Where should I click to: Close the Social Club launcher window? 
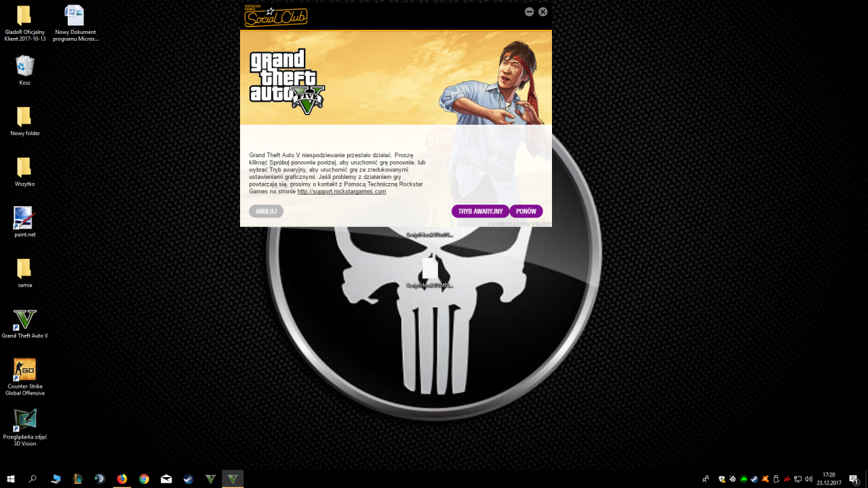tap(542, 12)
